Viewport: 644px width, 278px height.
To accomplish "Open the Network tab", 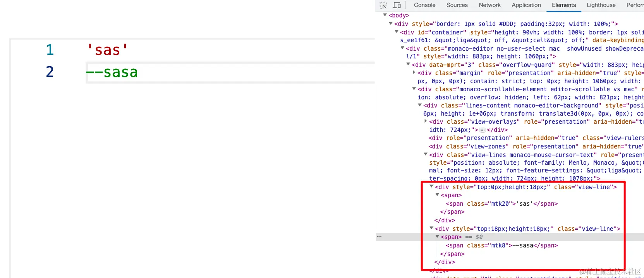I will [489, 5].
